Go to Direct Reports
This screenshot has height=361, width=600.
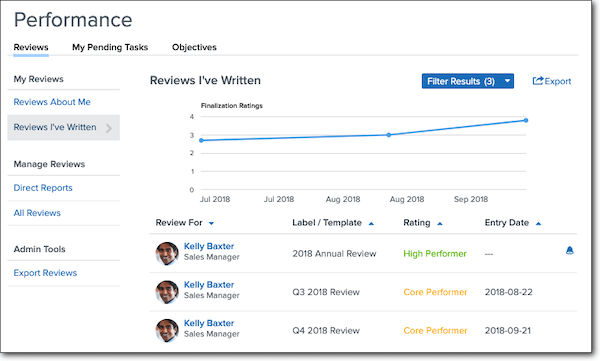coord(43,188)
